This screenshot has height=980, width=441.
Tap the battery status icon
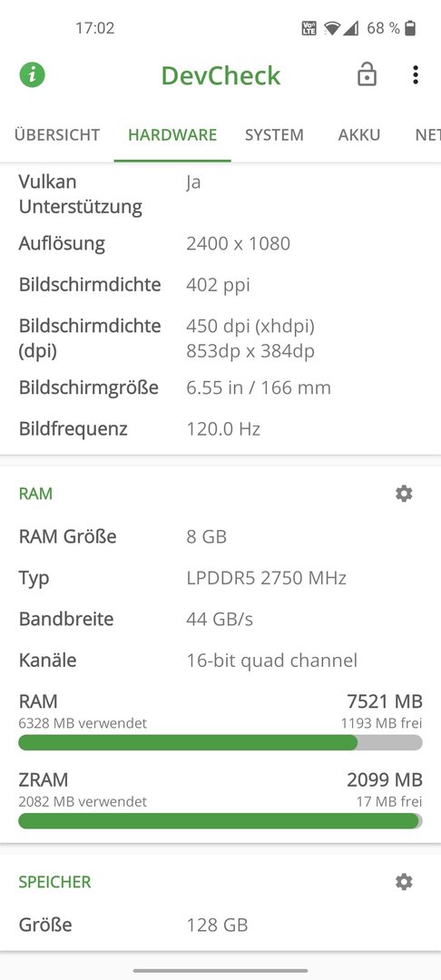point(410,28)
